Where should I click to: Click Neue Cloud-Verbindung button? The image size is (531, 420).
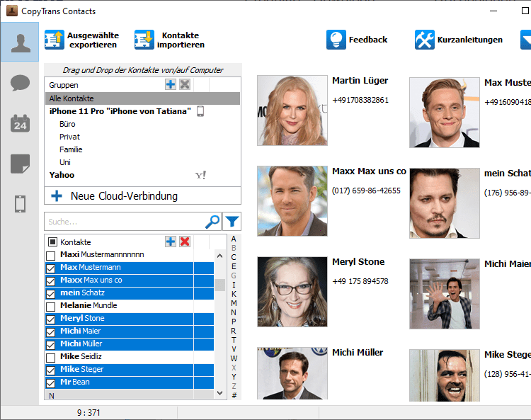click(x=142, y=195)
